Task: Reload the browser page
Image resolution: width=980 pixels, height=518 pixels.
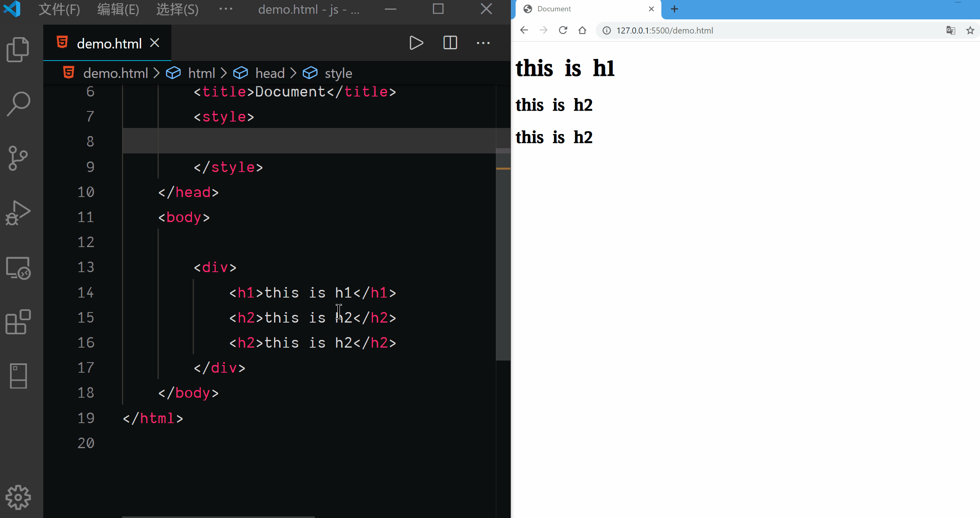Action: [x=563, y=30]
